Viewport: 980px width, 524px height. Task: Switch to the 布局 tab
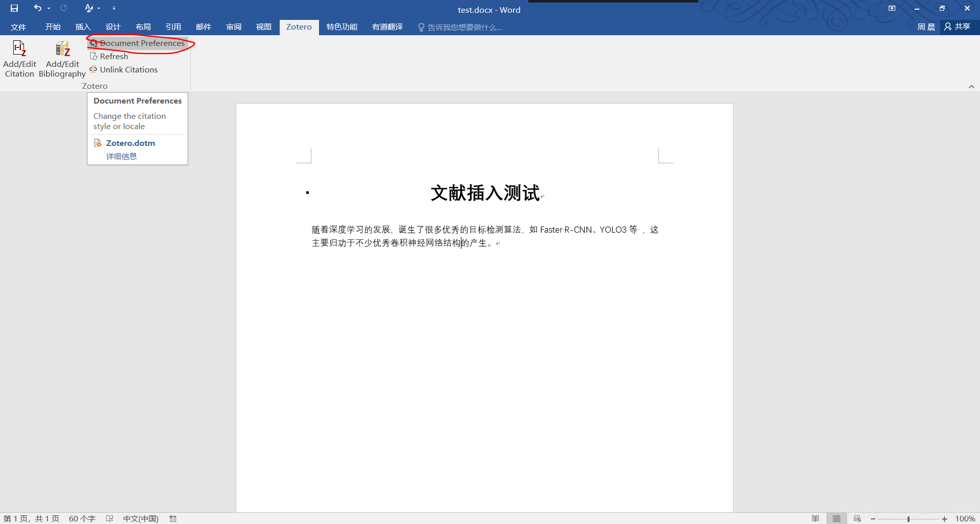pos(143,27)
